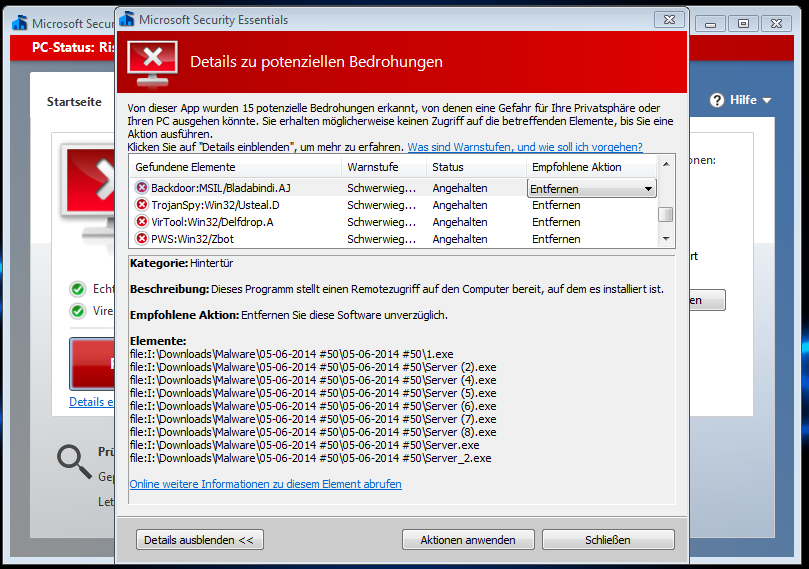The width and height of the screenshot is (809, 569).
Task: Click Schwerwieg... level for PWS:Win32/Zbot
Action: [381, 239]
